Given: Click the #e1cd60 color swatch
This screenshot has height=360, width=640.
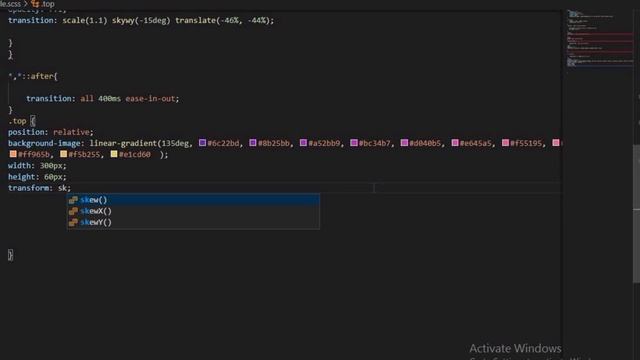Looking at the screenshot, I should pyautogui.click(x=114, y=154).
